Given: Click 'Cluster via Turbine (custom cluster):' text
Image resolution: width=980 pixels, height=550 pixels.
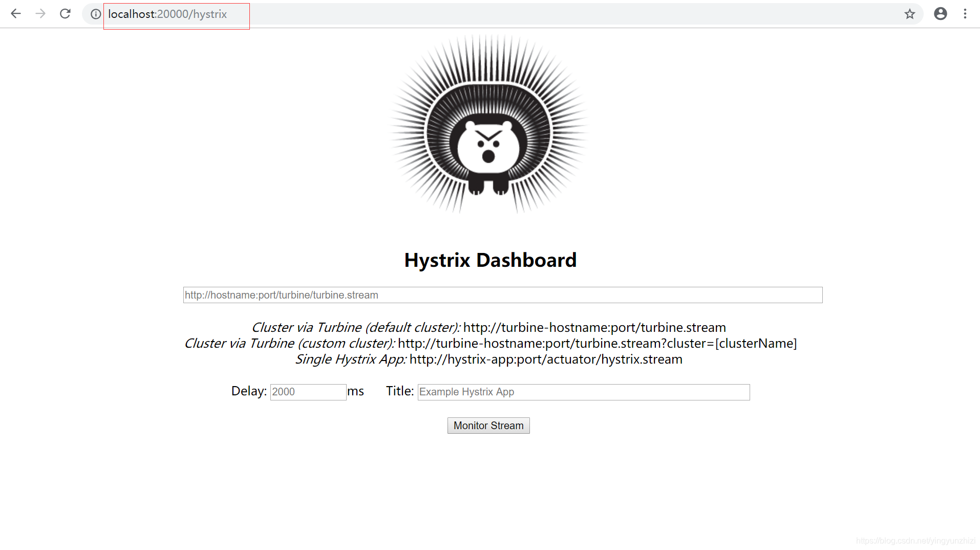Looking at the screenshot, I should coord(290,343).
